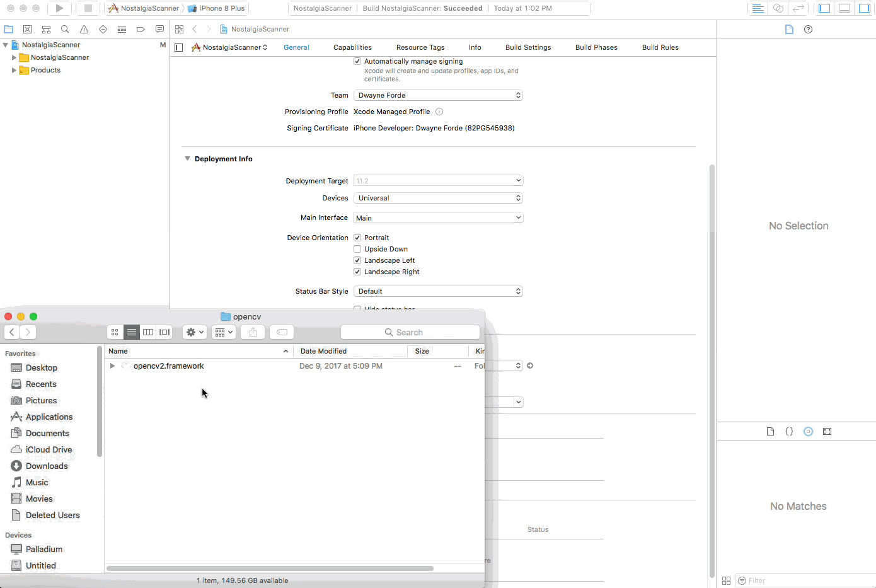Open Finder arrange-by grouping dropdown
The image size is (876, 588).
(x=224, y=332)
